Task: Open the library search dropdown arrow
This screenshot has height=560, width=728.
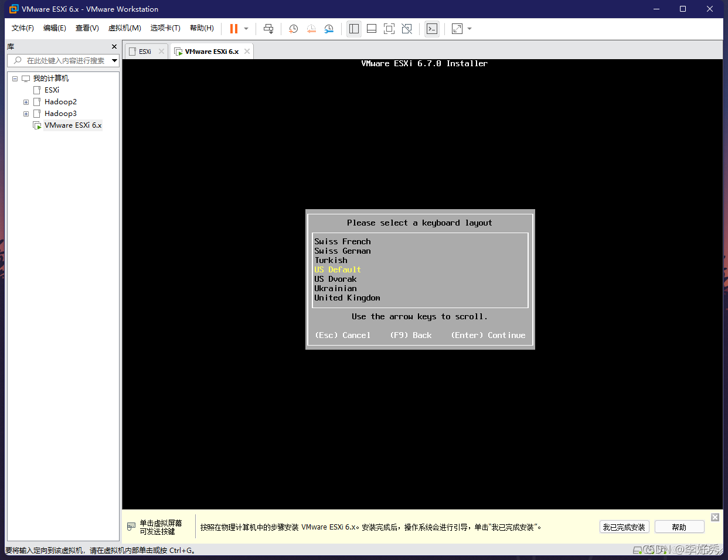Action: coord(114,60)
